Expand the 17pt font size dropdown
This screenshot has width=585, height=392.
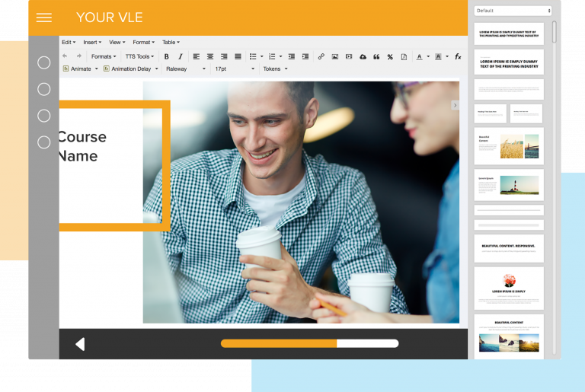[235, 69]
